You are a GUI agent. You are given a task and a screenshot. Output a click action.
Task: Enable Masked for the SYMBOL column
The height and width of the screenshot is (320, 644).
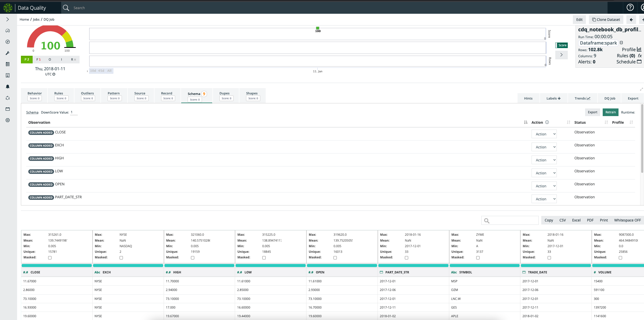click(x=478, y=258)
